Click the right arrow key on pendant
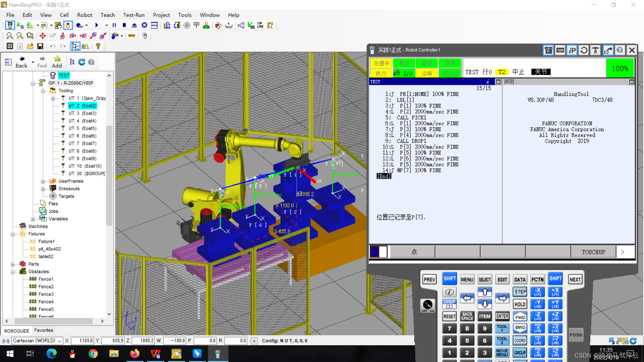644x362 pixels. click(502, 298)
